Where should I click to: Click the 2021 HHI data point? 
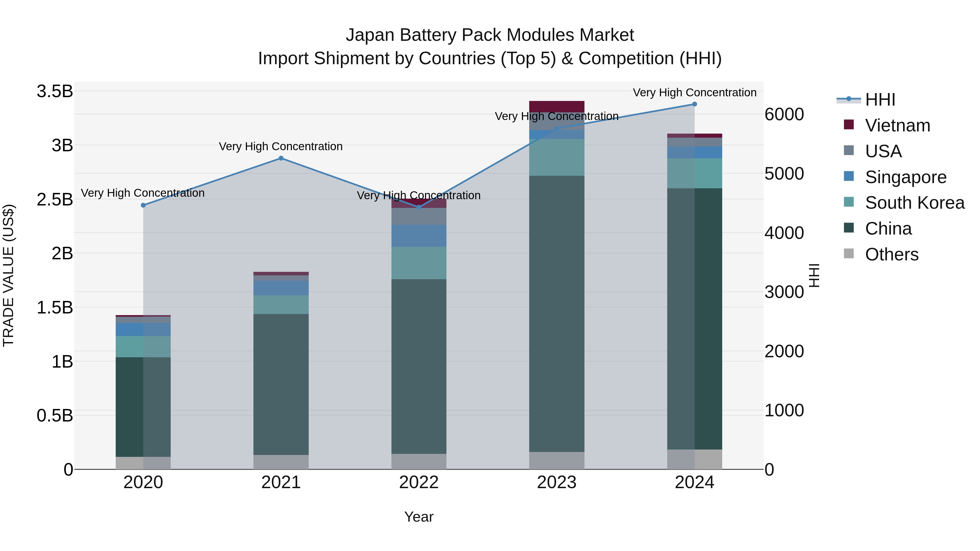pyautogui.click(x=281, y=158)
